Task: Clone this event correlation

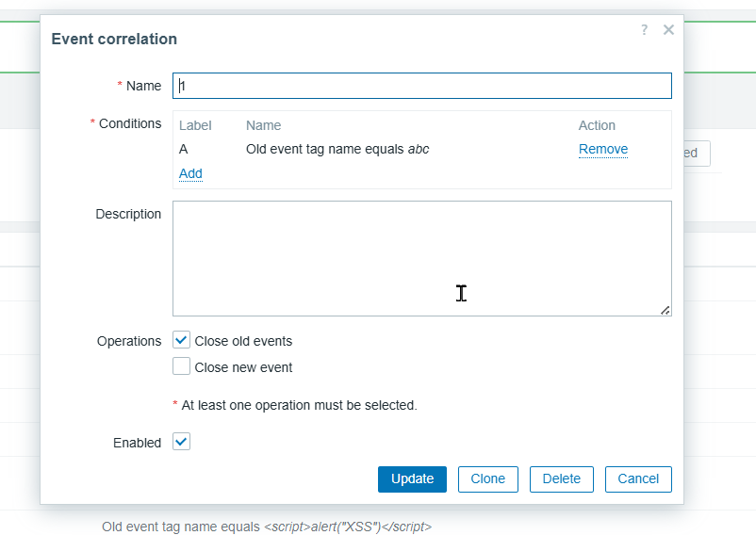Action: click(488, 478)
